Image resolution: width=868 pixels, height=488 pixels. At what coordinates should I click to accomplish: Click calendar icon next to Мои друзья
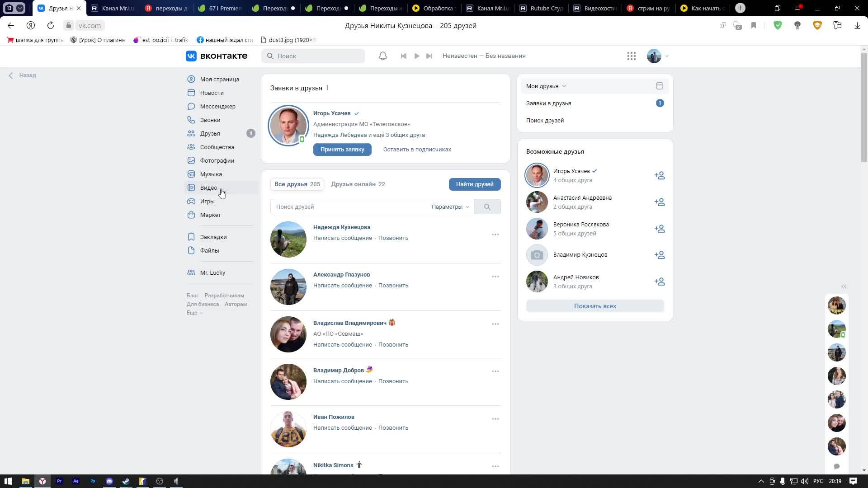[x=659, y=86]
